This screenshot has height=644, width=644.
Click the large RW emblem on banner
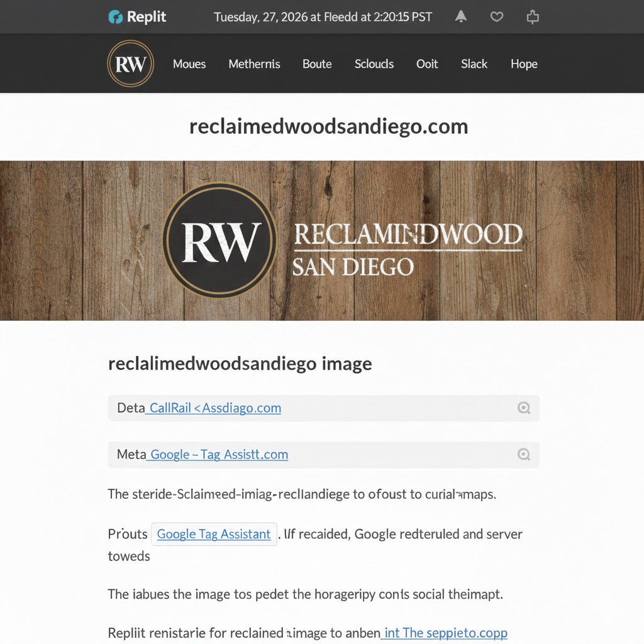(219, 240)
